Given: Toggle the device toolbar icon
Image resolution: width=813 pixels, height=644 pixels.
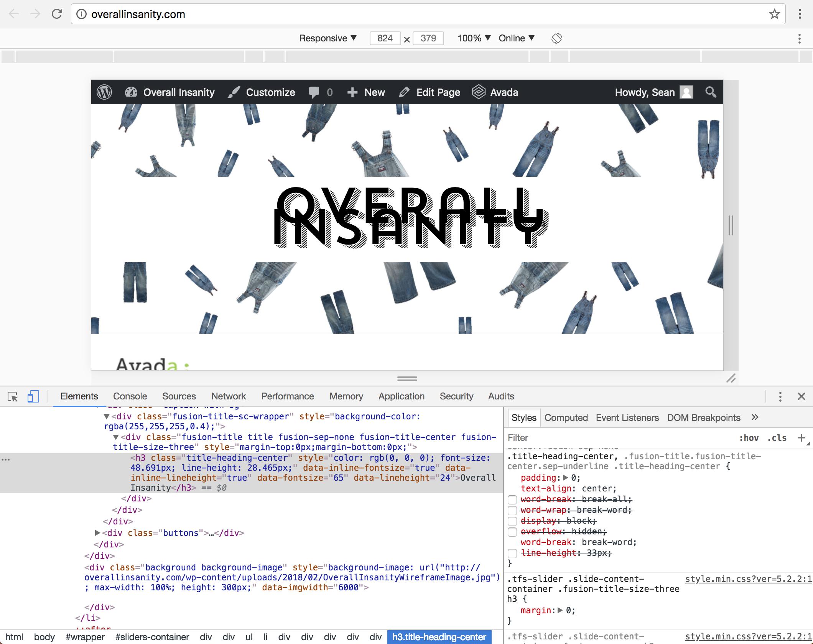Looking at the screenshot, I should click(33, 396).
